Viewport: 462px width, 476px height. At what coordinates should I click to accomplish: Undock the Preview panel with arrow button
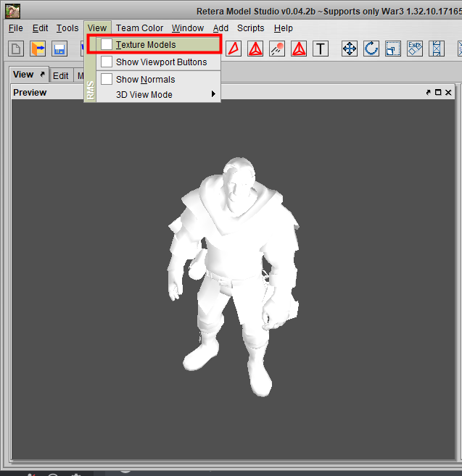(x=429, y=93)
